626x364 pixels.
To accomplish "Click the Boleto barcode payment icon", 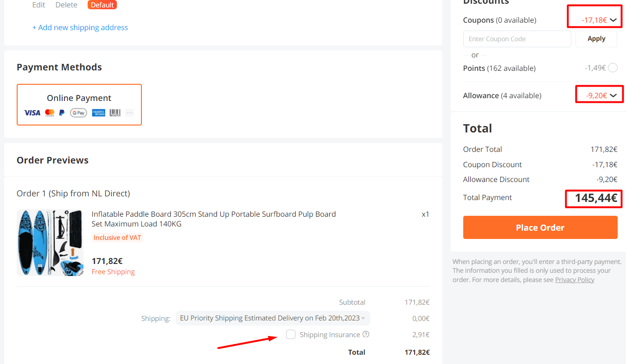I will coord(115,113).
